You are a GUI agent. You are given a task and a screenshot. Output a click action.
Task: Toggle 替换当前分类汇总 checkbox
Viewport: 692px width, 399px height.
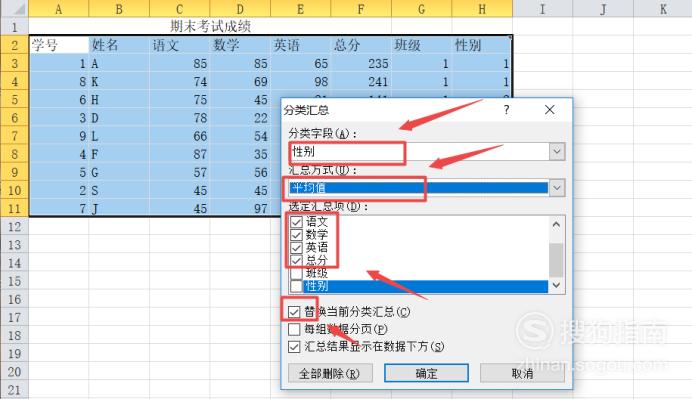294,312
